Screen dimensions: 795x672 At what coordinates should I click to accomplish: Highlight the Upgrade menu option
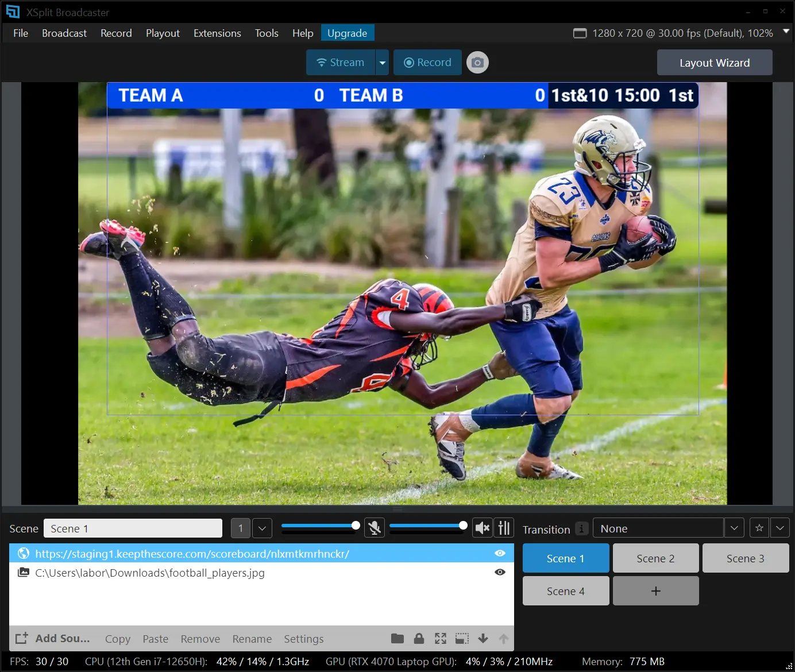[x=347, y=33]
